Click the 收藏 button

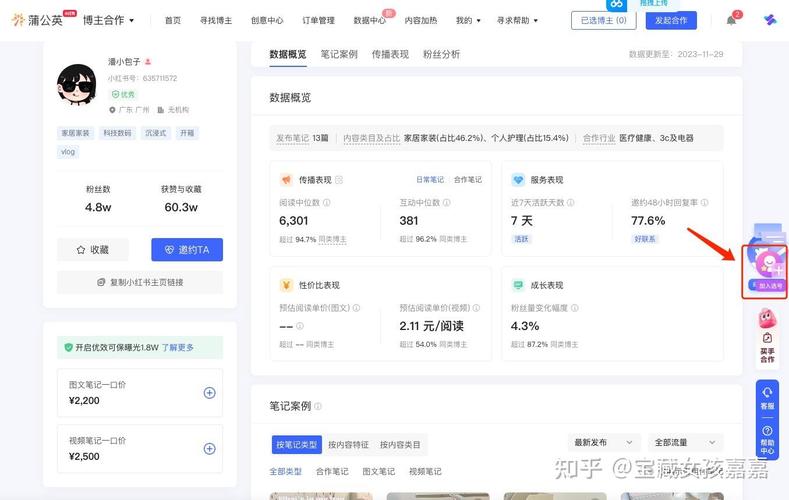[x=93, y=250]
